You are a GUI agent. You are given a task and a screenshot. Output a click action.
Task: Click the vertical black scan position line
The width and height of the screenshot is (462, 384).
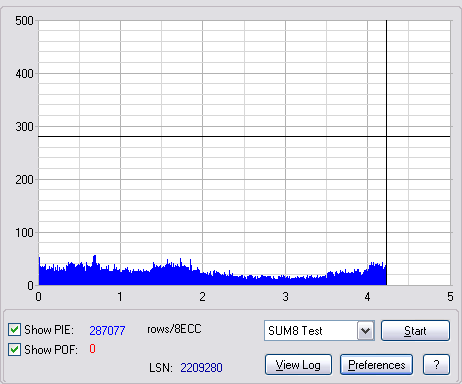pos(386,153)
